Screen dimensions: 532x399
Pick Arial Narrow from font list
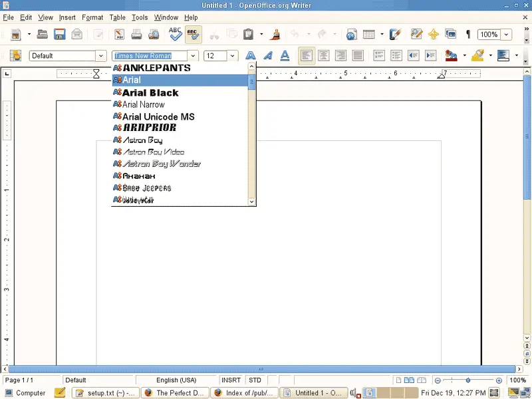click(180, 104)
